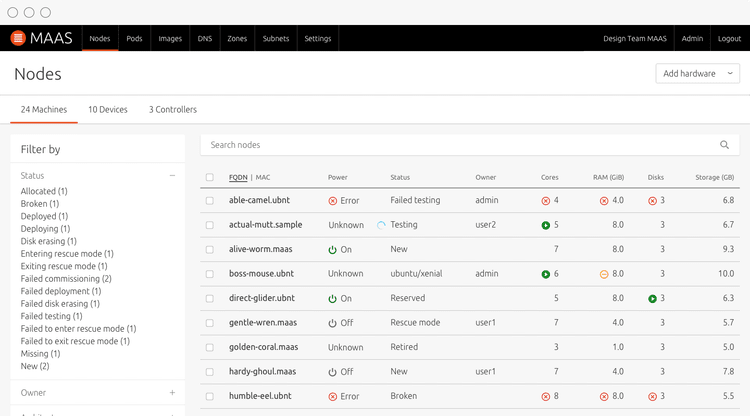
Task: Click hardy-ghoul power off icon
Action: pyautogui.click(x=332, y=372)
